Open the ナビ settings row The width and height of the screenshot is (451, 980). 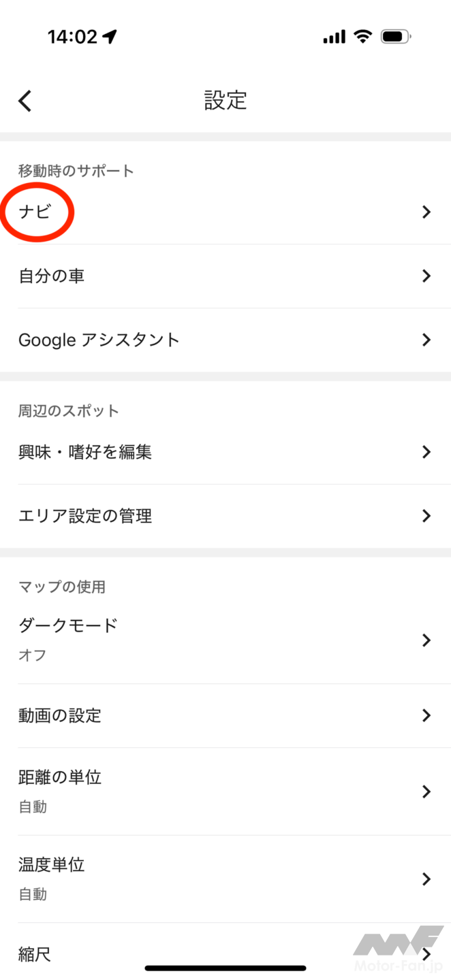(x=35, y=212)
